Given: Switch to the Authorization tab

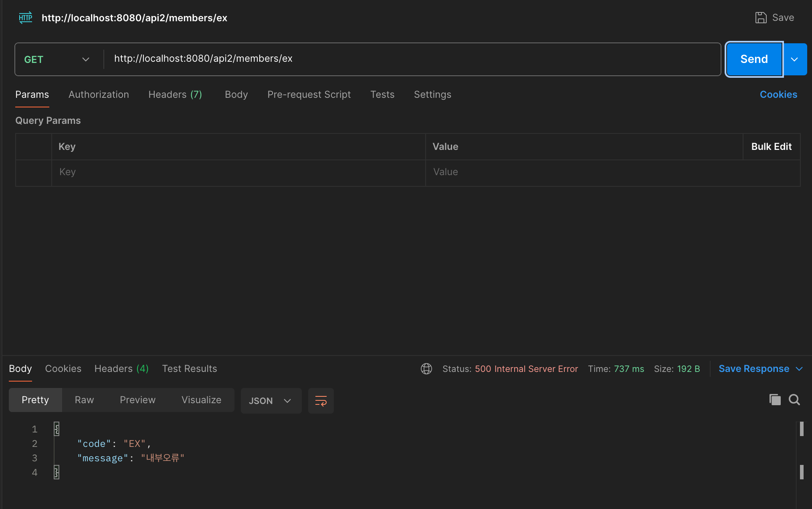Looking at the screenshot, I should pos(99,95).
